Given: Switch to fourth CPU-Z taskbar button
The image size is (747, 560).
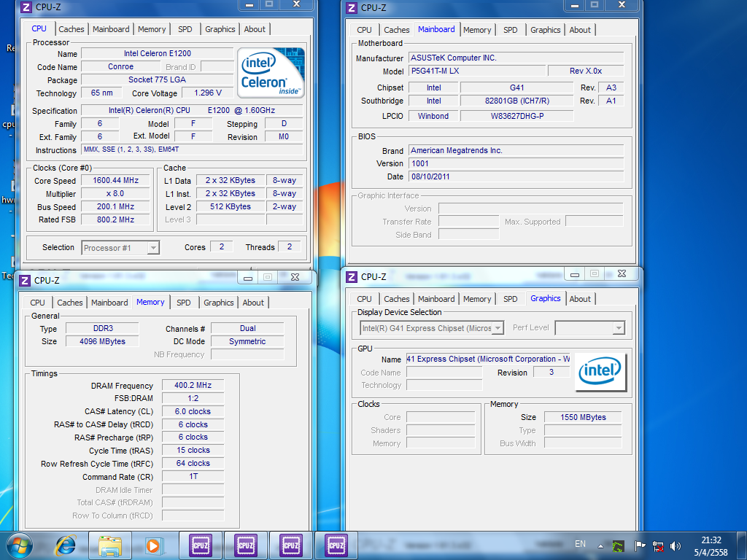Looking at the screenshot, I should tap(336, 545).
